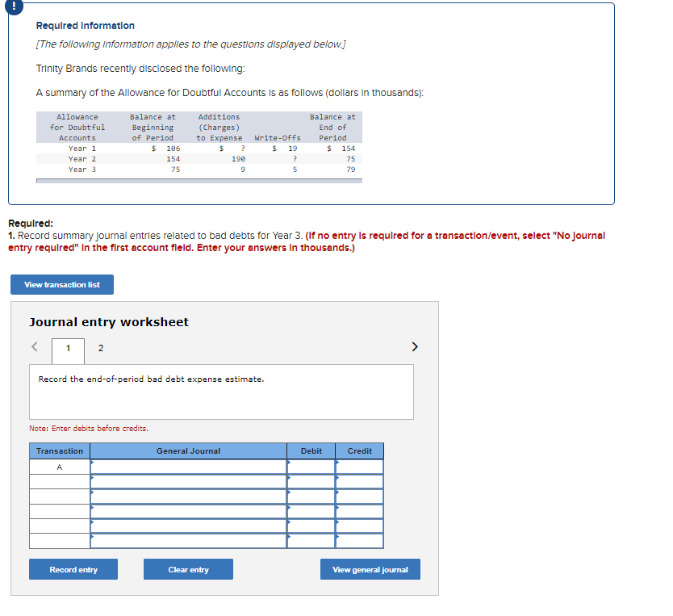Viewport: 673px width, 616px height.
Task: Click the Debit column header
Action: (311, 450)
